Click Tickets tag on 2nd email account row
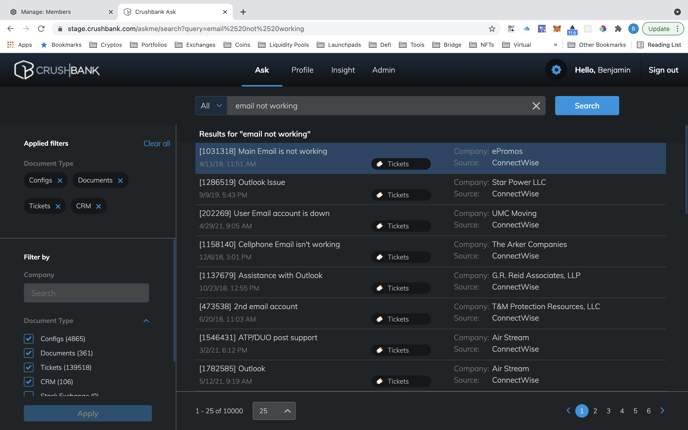The height and width of the screenshot is (430, 688). point(401,319)
